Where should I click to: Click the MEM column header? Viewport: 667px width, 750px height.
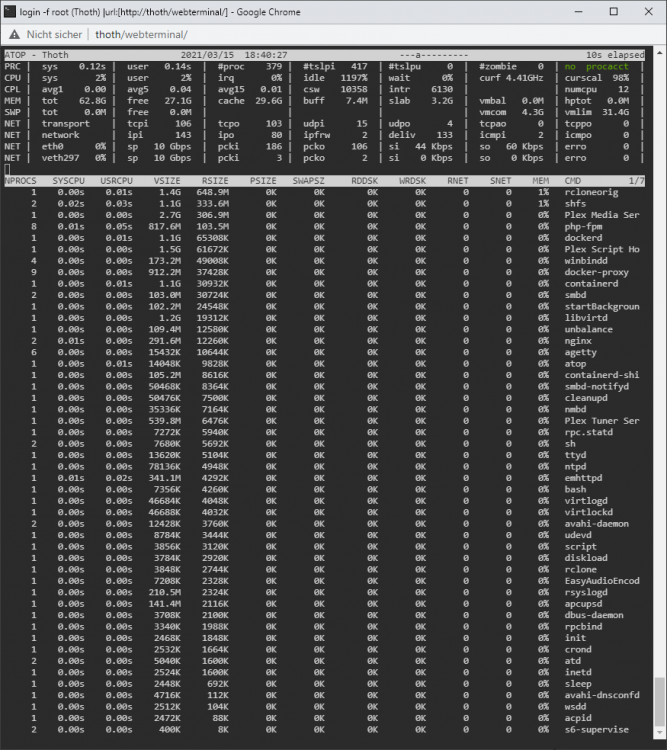[x=541, y=181]
